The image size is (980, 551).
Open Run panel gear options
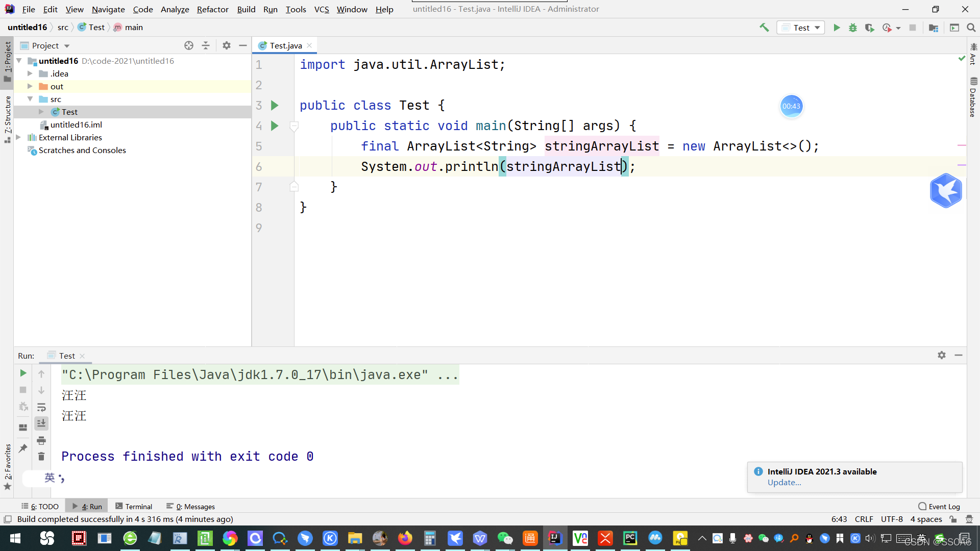pyautogui.click(x=942, y=355)
